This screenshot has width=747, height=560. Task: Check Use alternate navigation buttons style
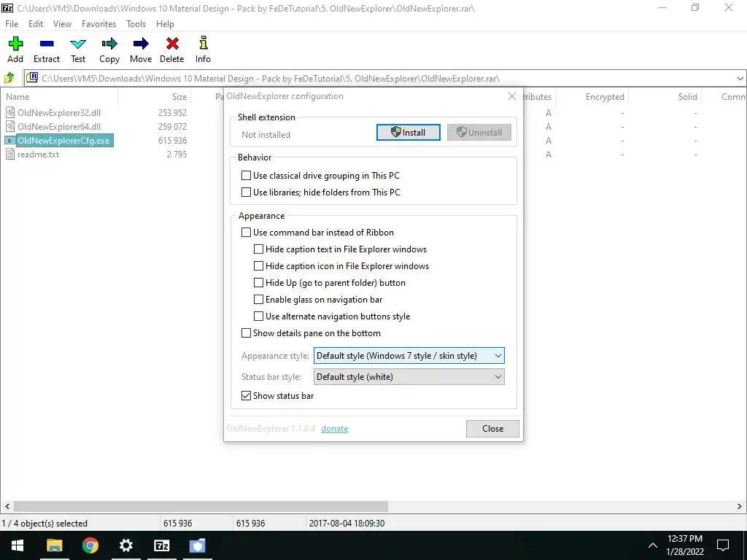258,316
